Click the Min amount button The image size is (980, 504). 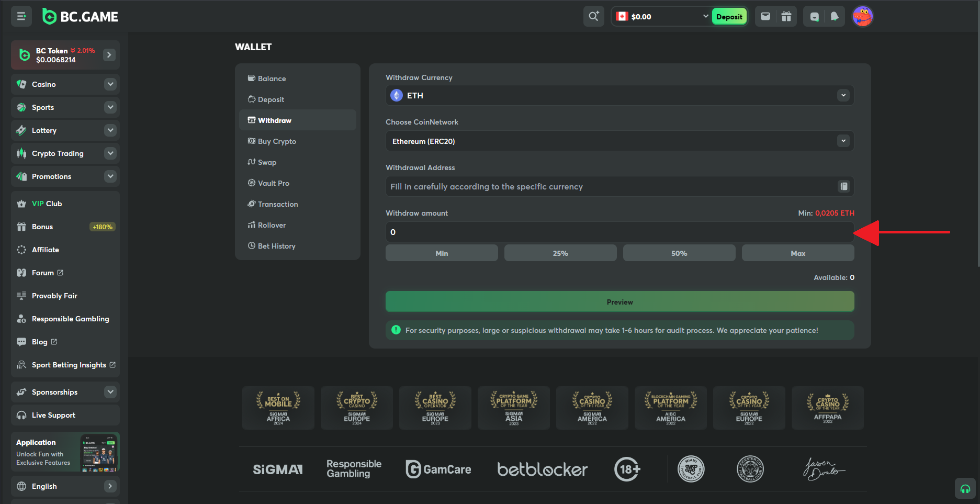[442, 253]
